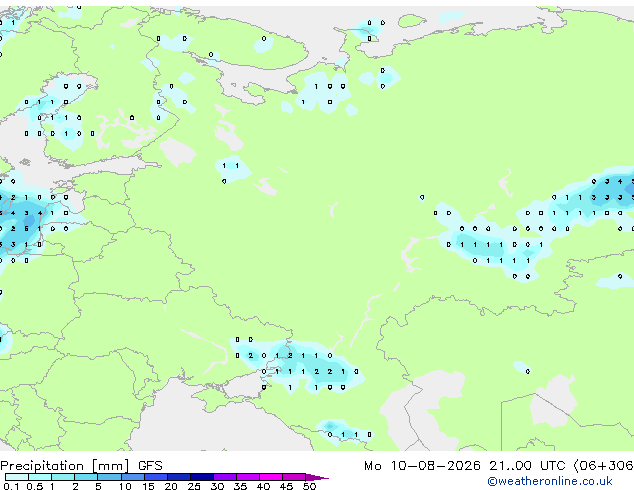Image resolution: width=634 pixels, height=490 pixels.
Task: Click the 0.5–1 mm legend color swatch
Action: click(40, 477)
